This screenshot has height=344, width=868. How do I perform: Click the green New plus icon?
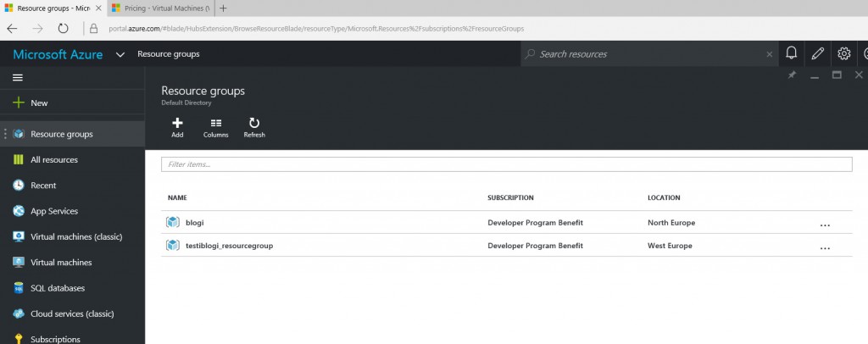tap(19, 103)
